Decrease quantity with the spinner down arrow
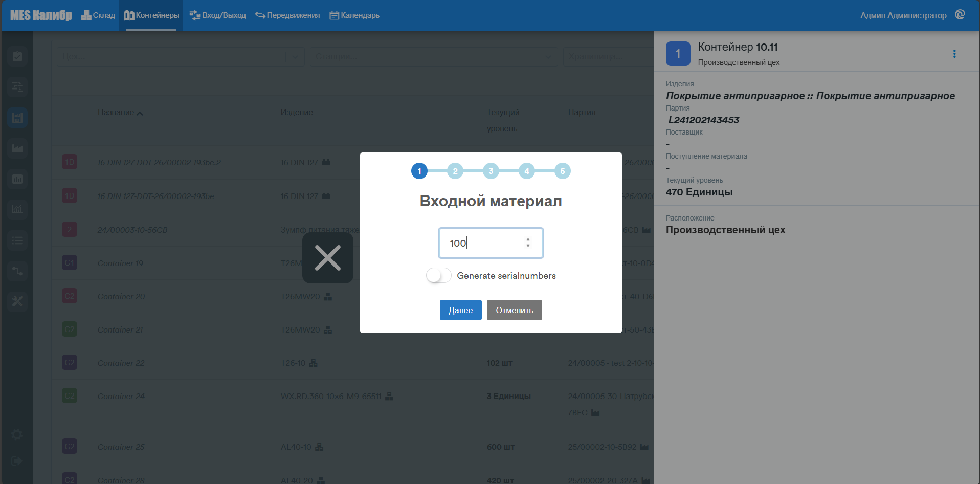The width and height of the screenshot is (980, 484). point(528,246)
